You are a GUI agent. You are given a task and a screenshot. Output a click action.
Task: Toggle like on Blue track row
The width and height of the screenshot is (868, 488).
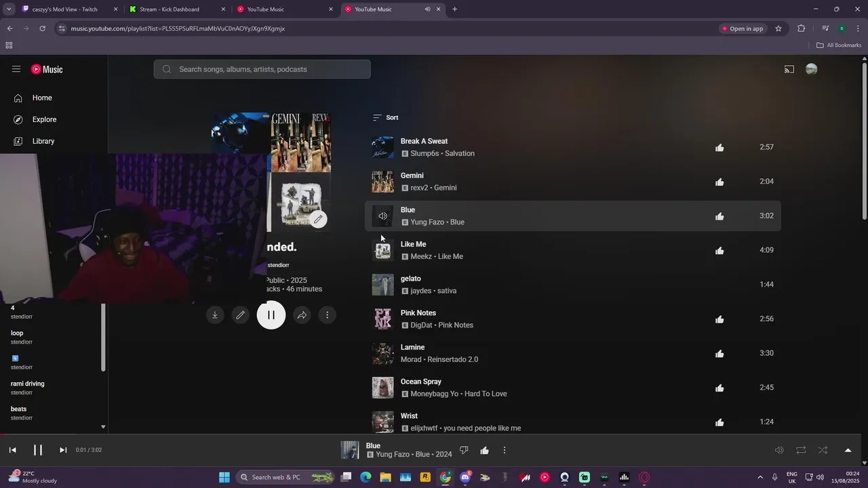(x=719, y=216)
